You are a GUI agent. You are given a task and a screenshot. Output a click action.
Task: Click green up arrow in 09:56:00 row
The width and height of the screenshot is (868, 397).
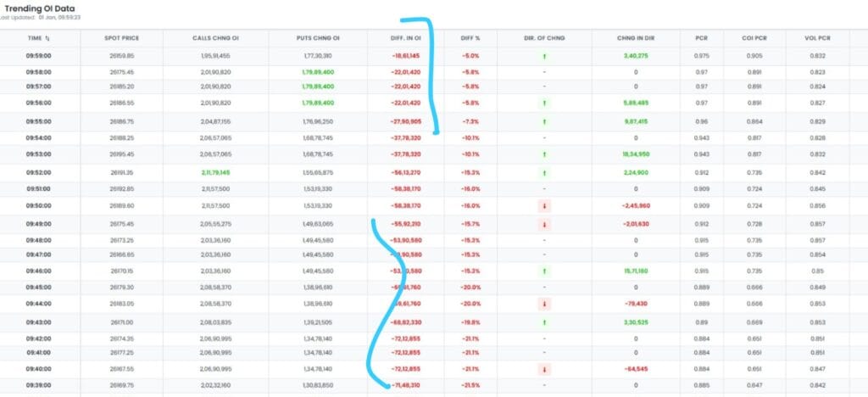tap(544, 103)
